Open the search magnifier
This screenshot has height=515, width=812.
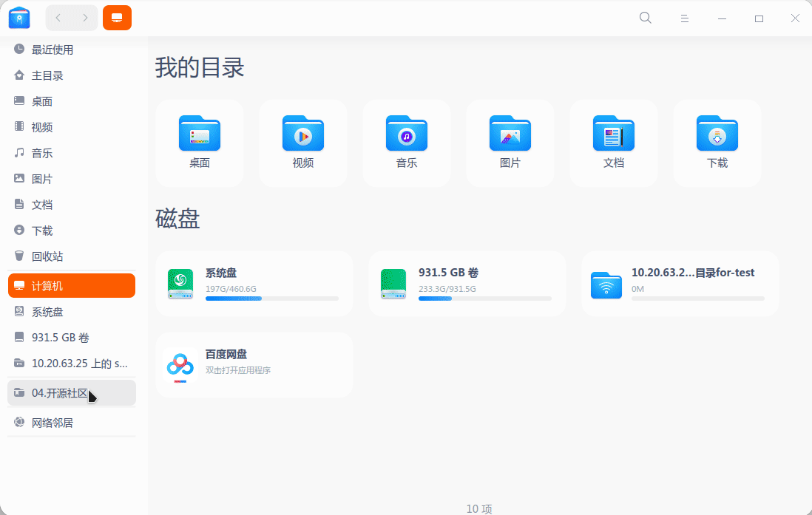coord(646,18)
